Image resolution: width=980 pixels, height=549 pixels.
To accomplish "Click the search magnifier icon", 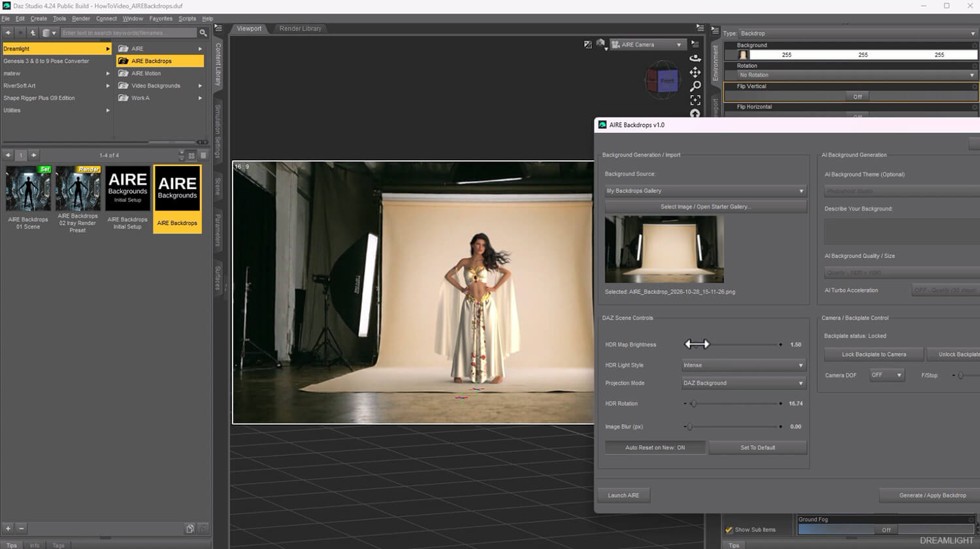I will 203,33.
